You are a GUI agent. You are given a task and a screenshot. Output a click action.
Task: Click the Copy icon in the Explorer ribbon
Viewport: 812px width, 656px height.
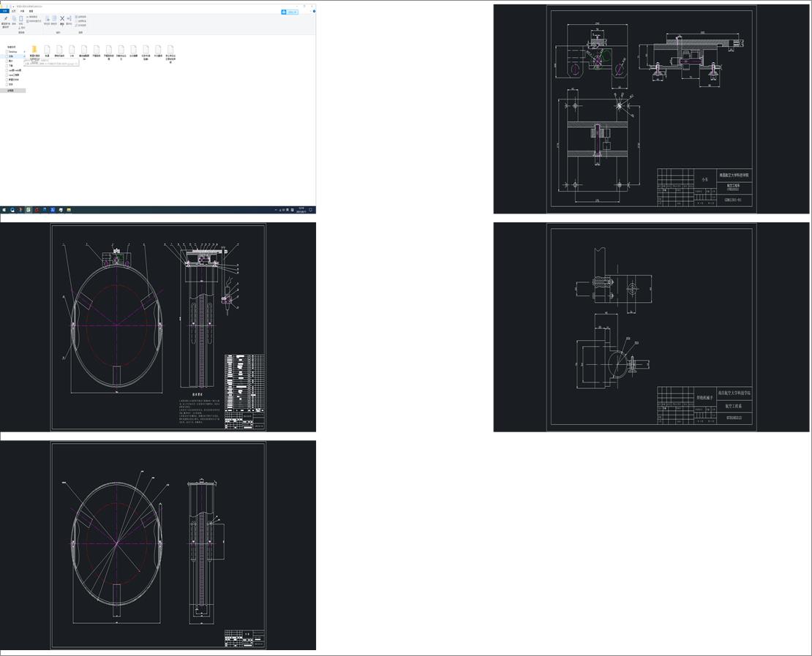(14, 18)
